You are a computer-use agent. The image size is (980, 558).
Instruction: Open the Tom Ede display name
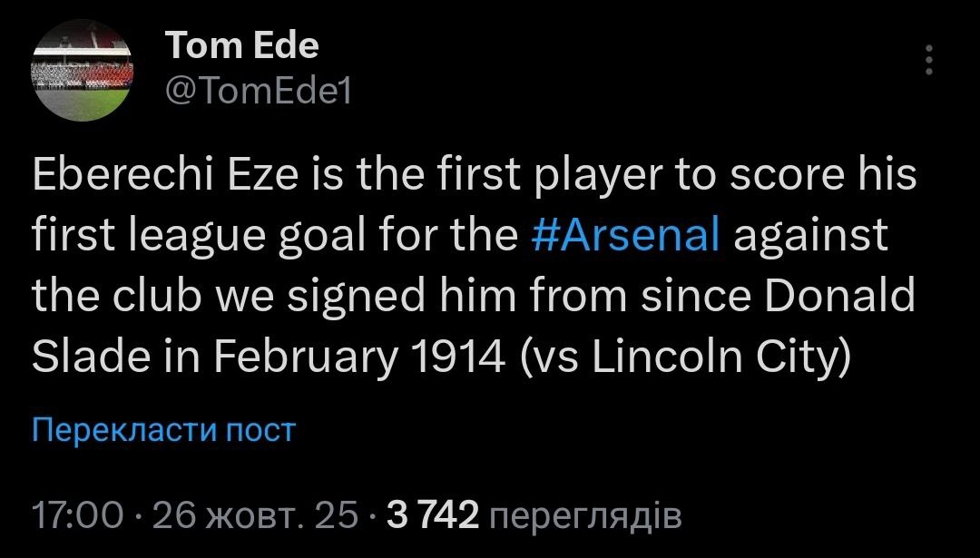[x=241, y=44]
